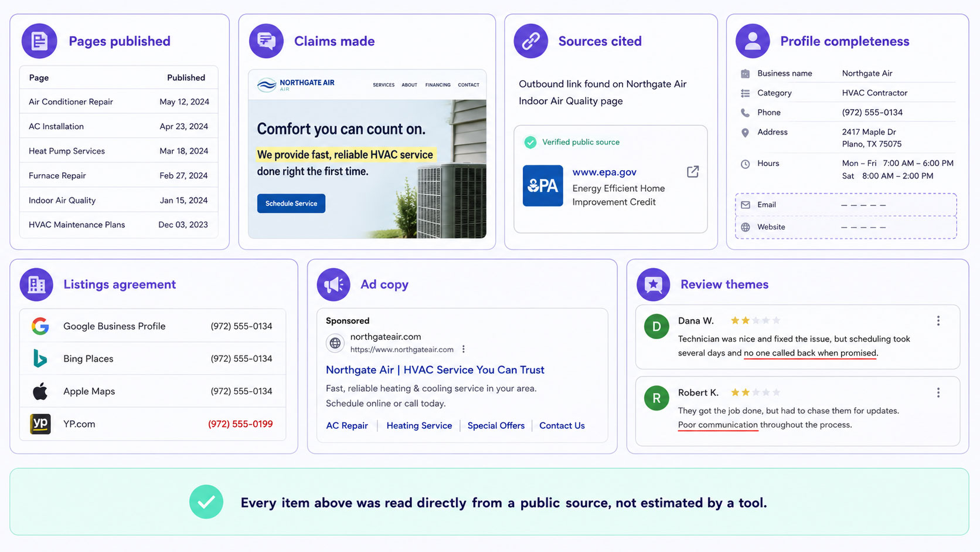Click the Pages published document icon

pos(39,41)
